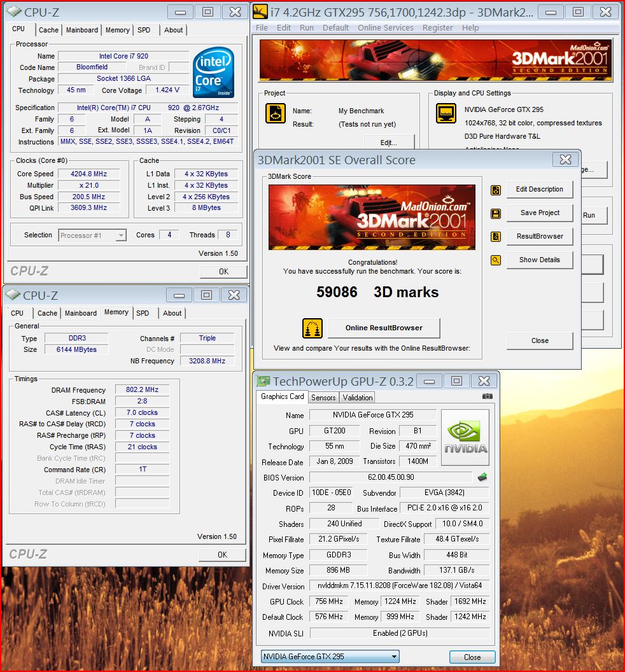Click the GPU-Z Name field GeForce GTX 295
Viewport: 625px width, 672px height.
373,415
